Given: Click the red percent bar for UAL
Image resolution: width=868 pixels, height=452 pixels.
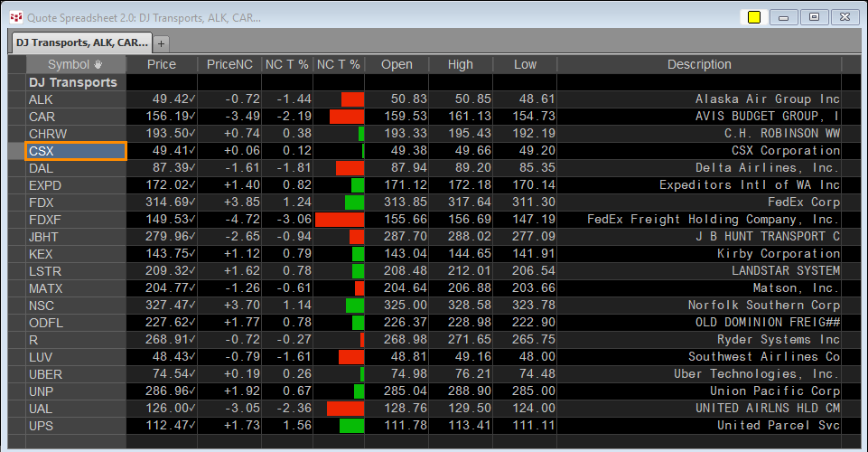Looking at the screenshot, I should 345,409.
